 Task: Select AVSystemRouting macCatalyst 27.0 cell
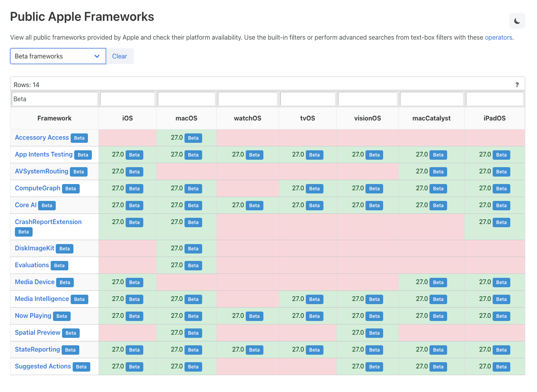pos(432,171)
